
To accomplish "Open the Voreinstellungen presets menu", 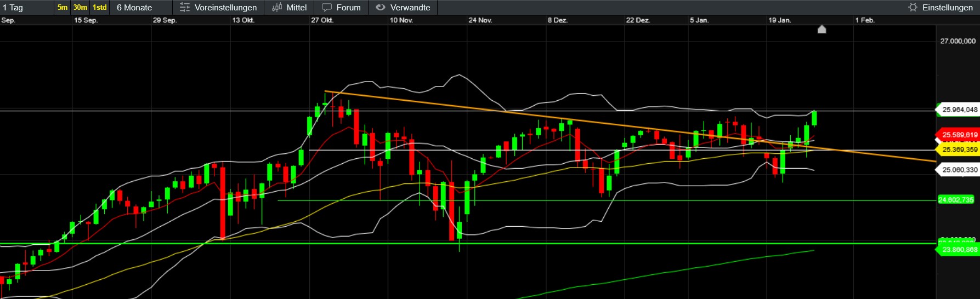I will [x=225, y=8].
